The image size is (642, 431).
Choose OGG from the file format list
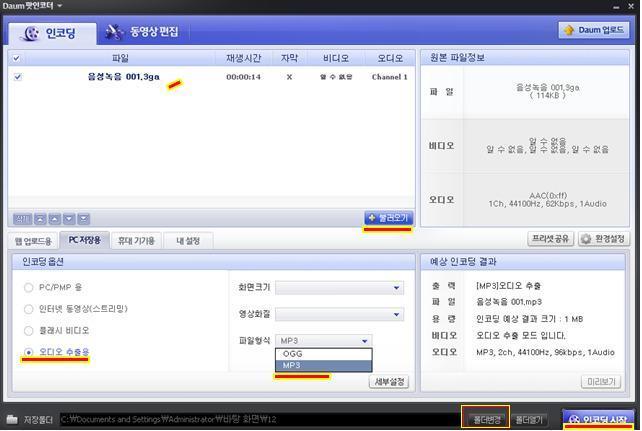[x=323, y=354]
